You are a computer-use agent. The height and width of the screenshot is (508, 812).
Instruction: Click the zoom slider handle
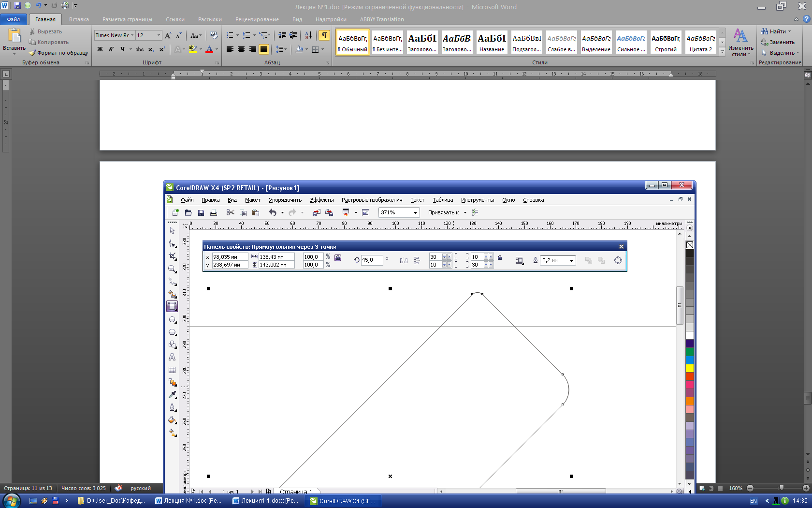pos(782,488)
